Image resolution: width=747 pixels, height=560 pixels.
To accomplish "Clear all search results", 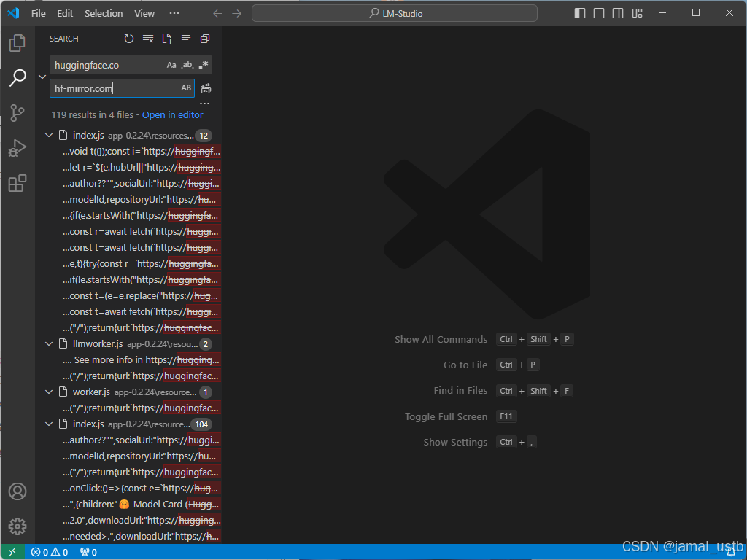I will 148,39.
